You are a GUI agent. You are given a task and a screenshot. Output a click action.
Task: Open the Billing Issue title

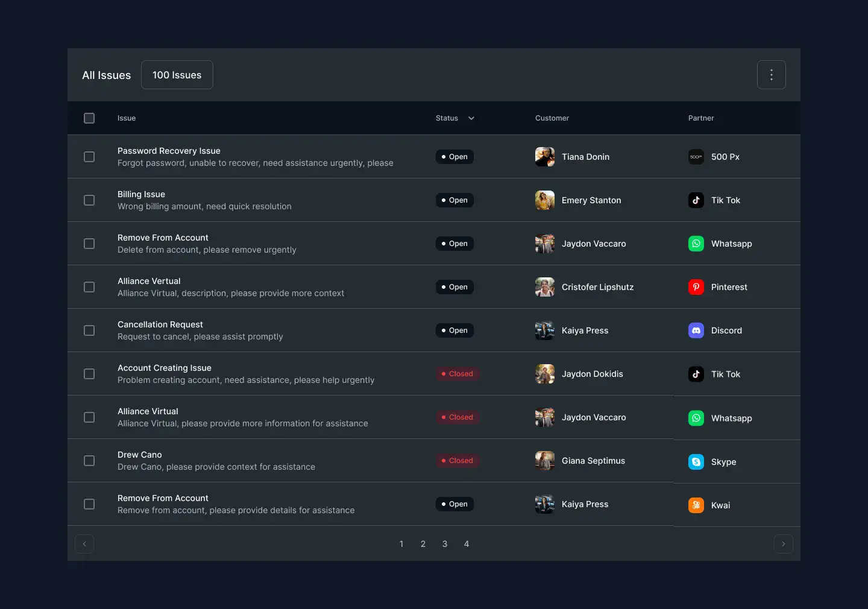[x=141, y=194]
